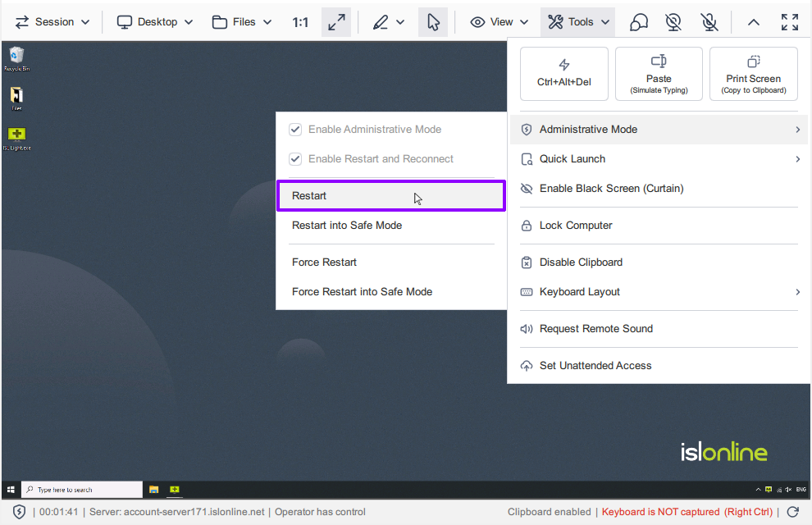Open Keyboard Layout submenu

[659, 291]
